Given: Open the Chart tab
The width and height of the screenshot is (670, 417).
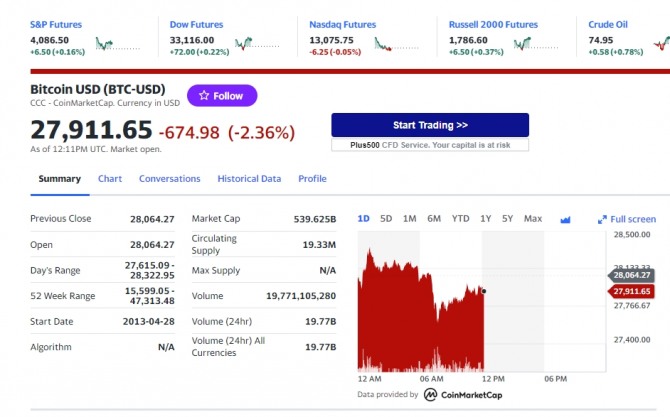Looking at the screenshot, I should point(110,179).
